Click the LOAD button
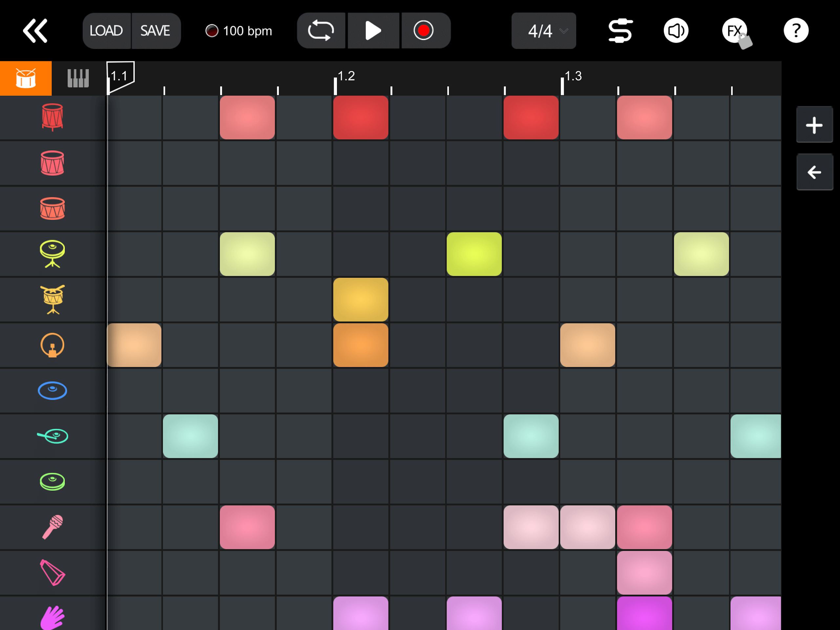The width and height of the screenshot is (840, 630). (x=106, y=31)
